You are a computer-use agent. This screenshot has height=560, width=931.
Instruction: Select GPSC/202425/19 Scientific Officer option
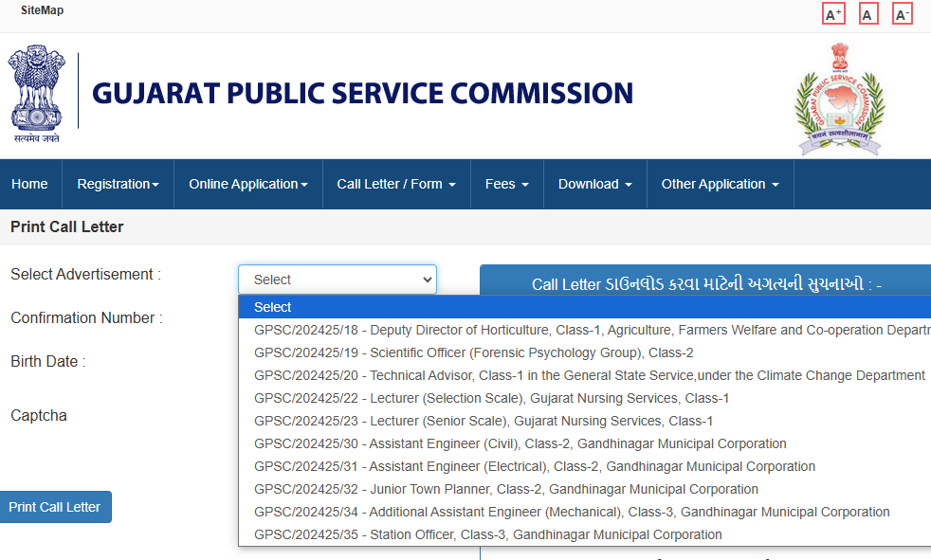click(x=584, y=353)
